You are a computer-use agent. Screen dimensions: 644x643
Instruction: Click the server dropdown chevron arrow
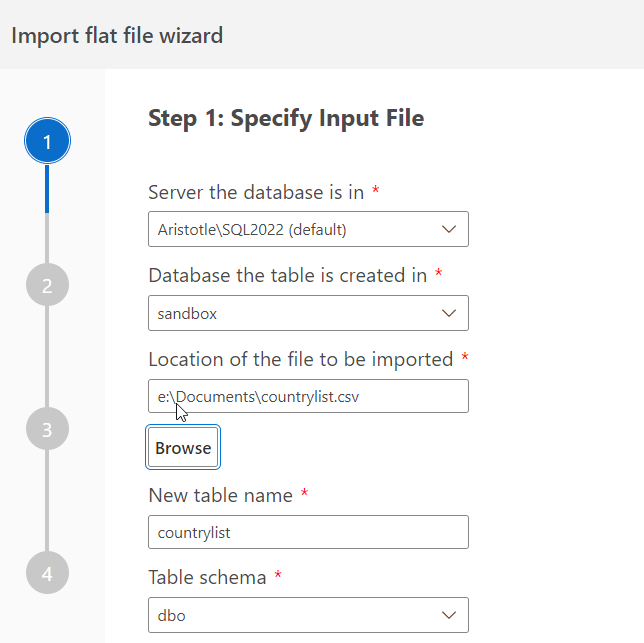click(x=448, y=229)
